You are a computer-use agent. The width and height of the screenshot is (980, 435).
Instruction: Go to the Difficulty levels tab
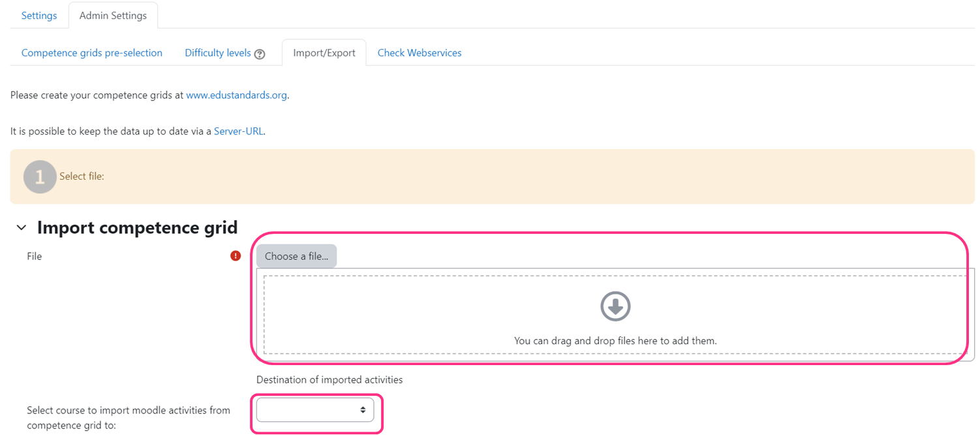click(x=218, y=53)
